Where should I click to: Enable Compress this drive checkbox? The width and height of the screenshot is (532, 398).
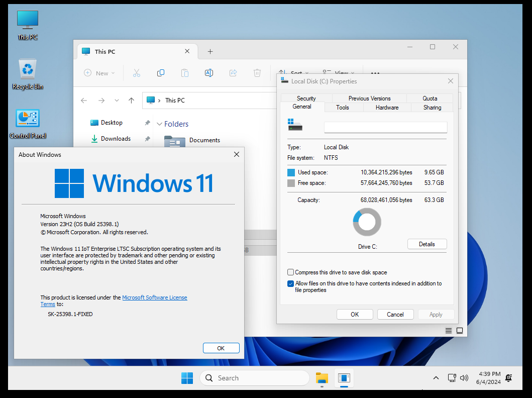click(290, 272)
